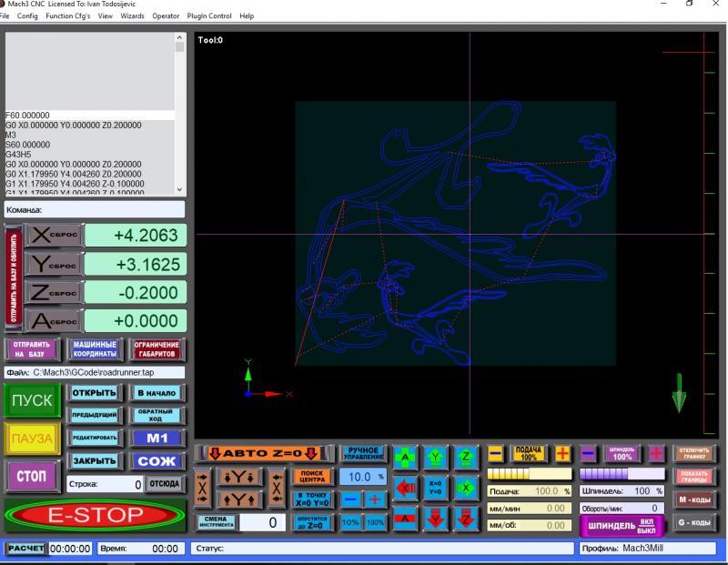
Task: Open the Wizards menu
Action: coord(132,16)
